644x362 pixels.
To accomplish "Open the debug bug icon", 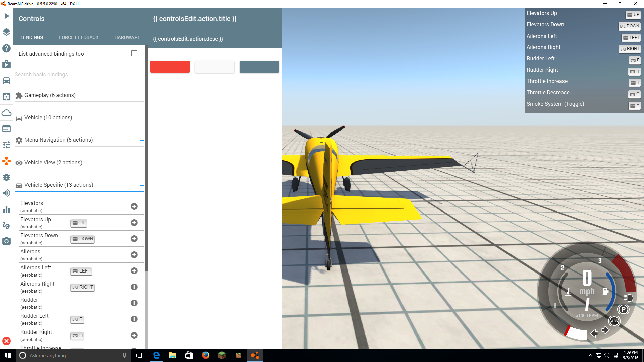I will pos(7,177).
